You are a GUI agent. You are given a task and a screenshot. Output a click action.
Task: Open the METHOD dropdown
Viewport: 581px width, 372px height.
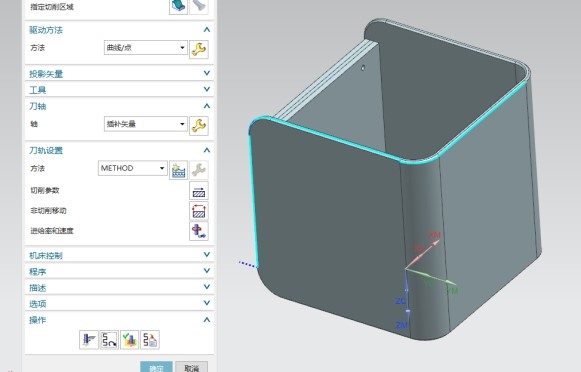[133, 168]
